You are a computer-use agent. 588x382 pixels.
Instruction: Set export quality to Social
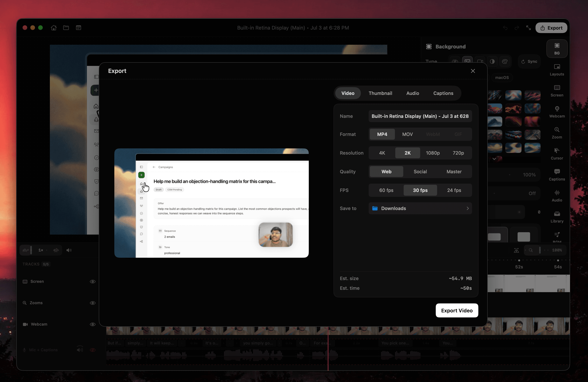pyautogui.click(x=420, y=172)
